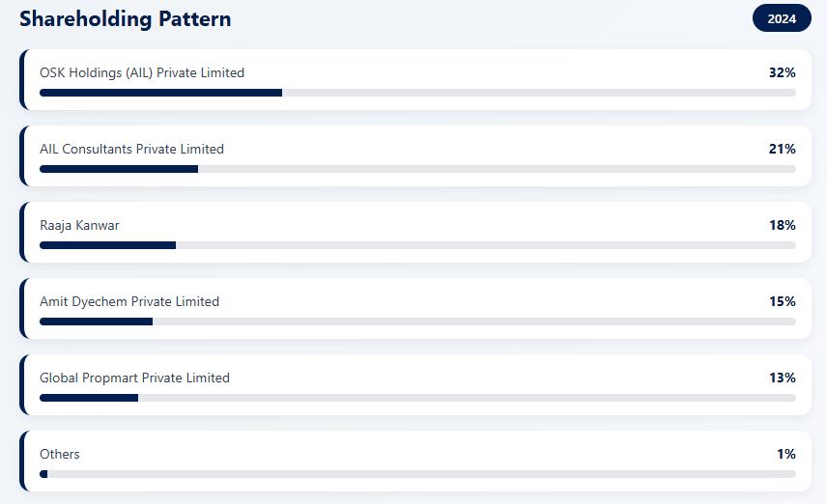Image resolution: width=827 pixels, height=504 pixels.
Task: Click the 13% value for Global Propmart
Action: coord(783,378)
